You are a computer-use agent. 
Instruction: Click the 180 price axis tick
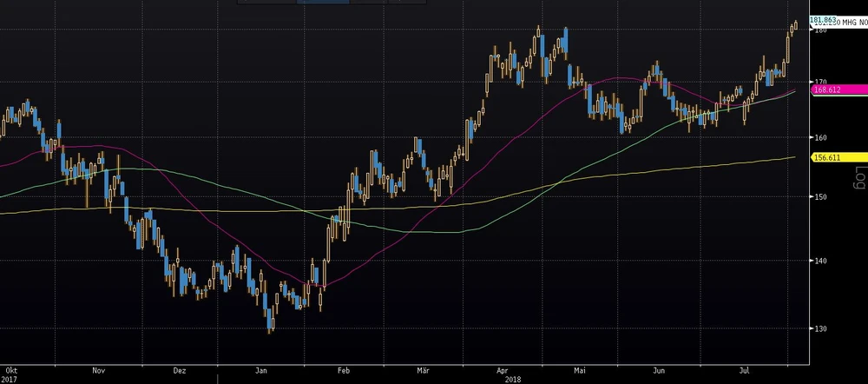(819, 30)
